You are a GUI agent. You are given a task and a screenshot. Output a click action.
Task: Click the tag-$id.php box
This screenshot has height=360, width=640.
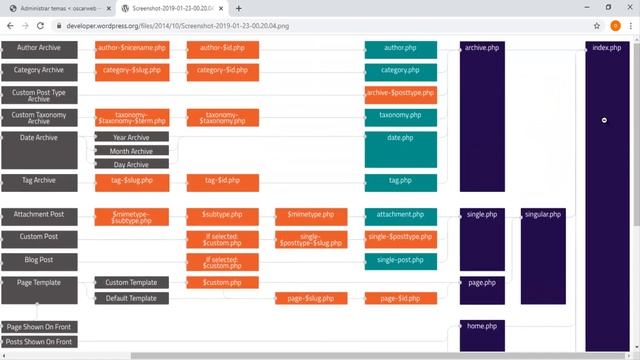pyautogui.click(x=223, y=183)
